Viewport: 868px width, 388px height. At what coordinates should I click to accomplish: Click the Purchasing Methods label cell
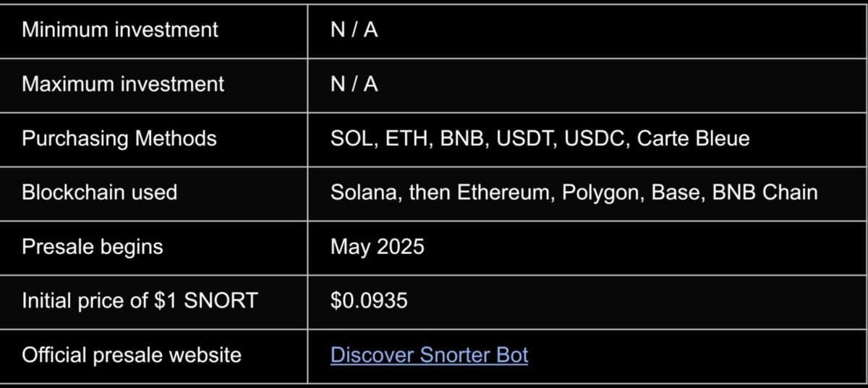pyautogui.click(x=119, y=138)
